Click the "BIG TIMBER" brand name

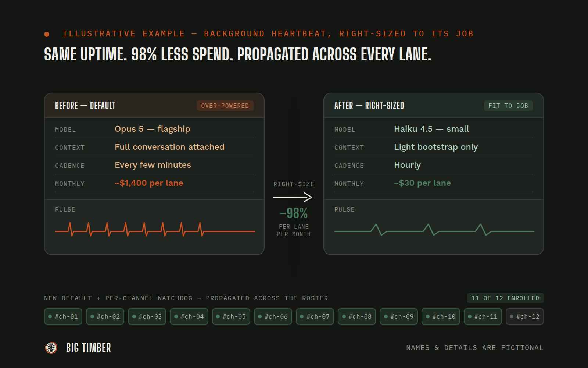(89, 348)
